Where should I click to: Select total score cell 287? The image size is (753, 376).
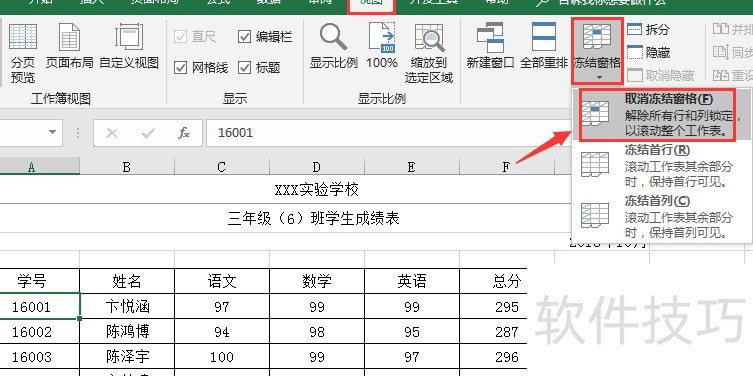pos(493,331)
